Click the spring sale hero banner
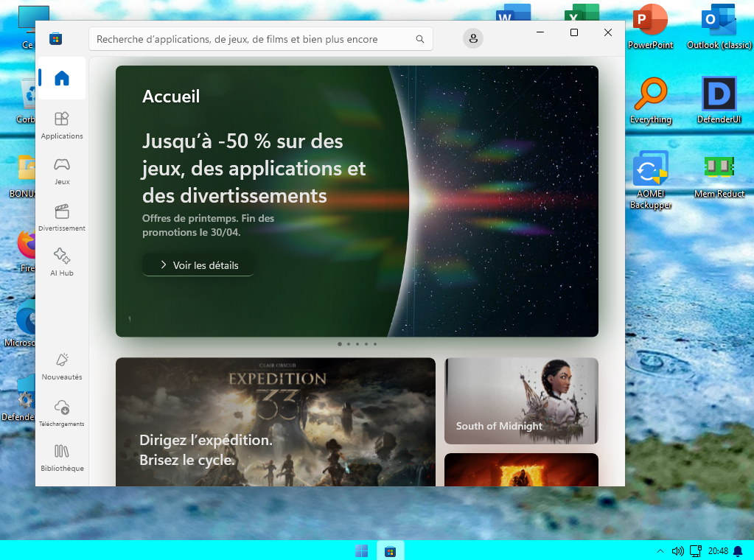Screen dimensions: 754x560 tap(357, 201)
